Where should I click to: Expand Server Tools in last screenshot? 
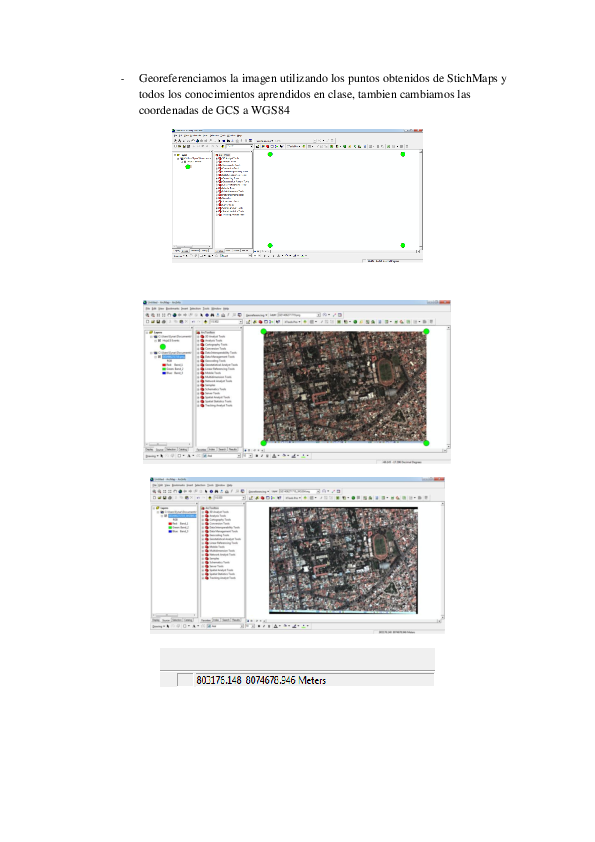pos(203,567)
